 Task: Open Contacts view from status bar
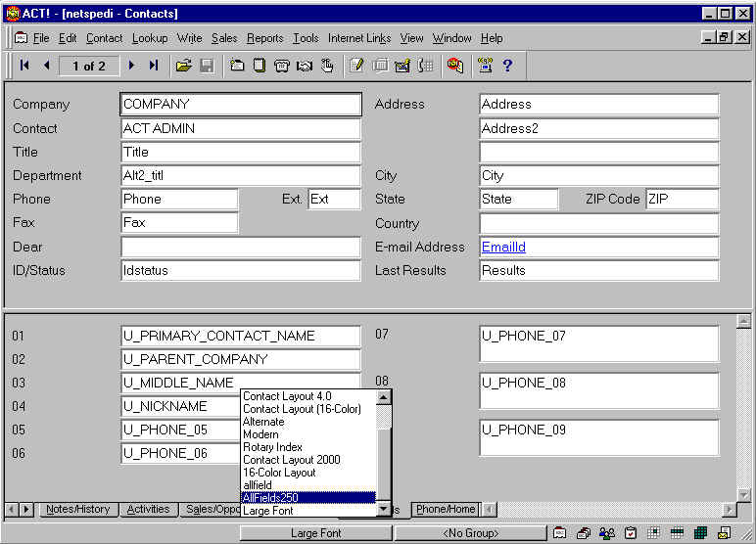pyautogui.click(x=560, y=533)
